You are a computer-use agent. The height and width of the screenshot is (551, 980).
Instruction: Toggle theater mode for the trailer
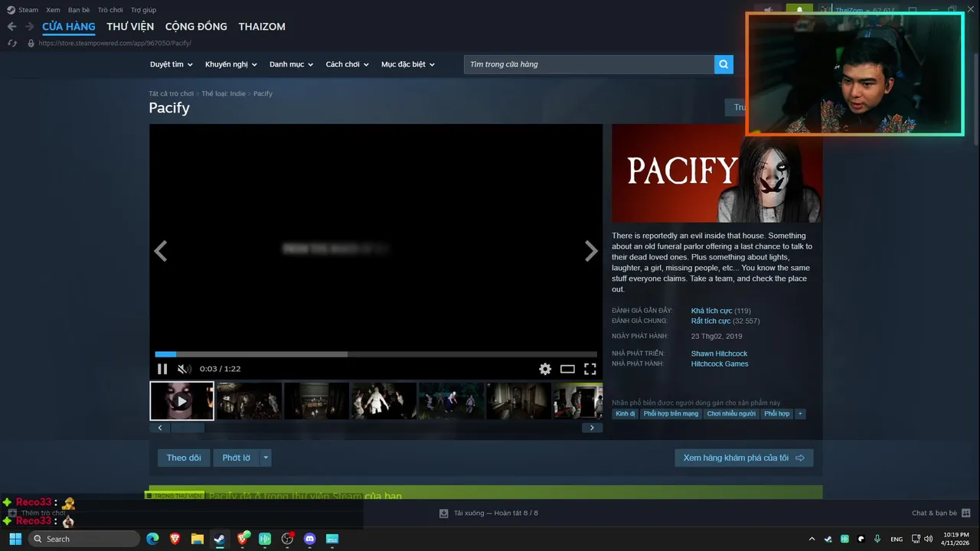point(567,369)
